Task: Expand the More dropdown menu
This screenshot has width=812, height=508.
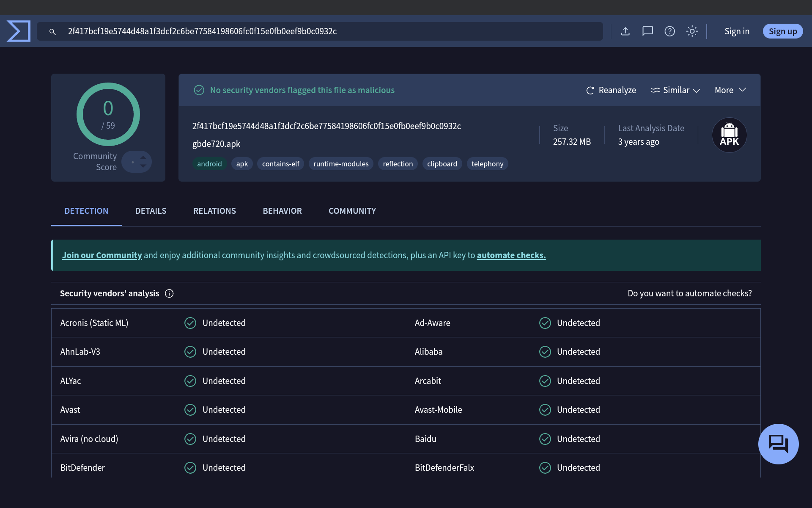Action: (x=730, y=90)
